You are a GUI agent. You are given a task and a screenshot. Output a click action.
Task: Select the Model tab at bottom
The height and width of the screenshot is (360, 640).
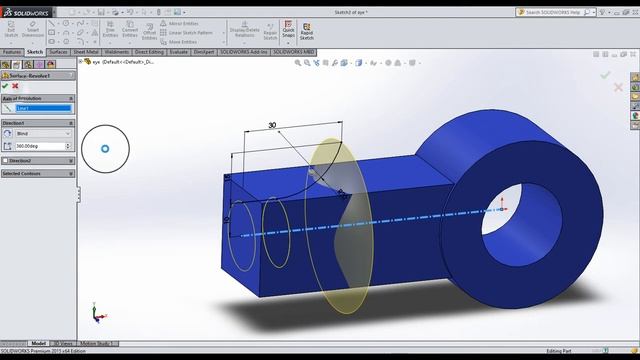[x=39, y=344]
